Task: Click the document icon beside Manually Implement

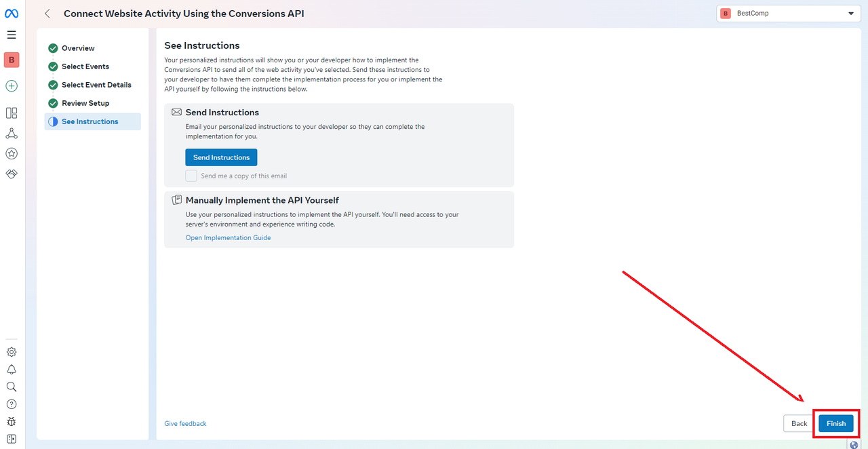Action: [177, 200]
